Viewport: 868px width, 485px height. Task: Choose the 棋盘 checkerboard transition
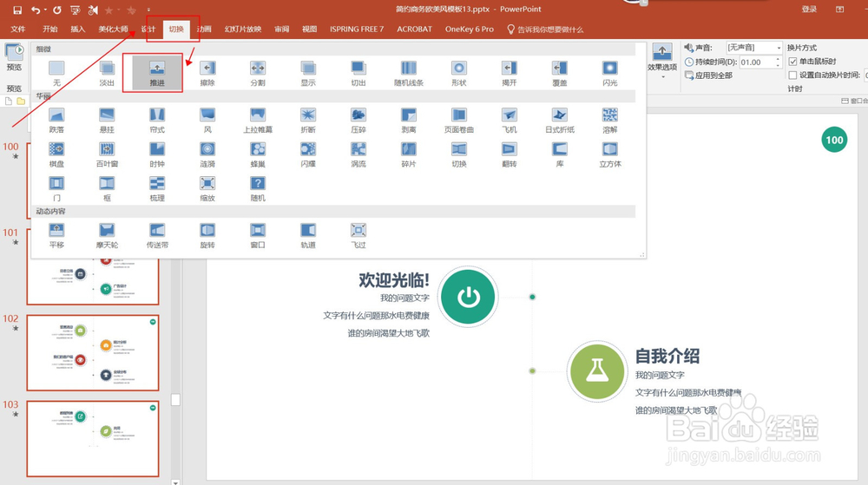click(56, 154)
